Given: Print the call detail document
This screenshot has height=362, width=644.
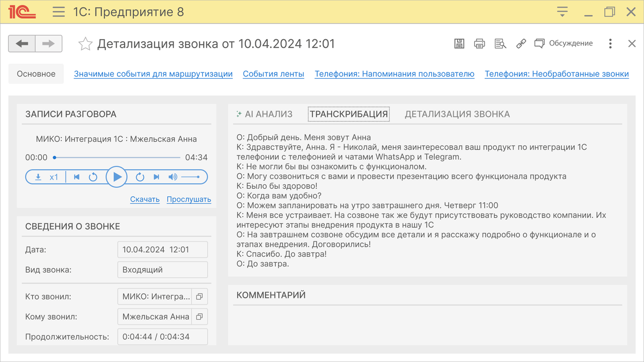Looking at the screenshot, I should coord(479,44).
